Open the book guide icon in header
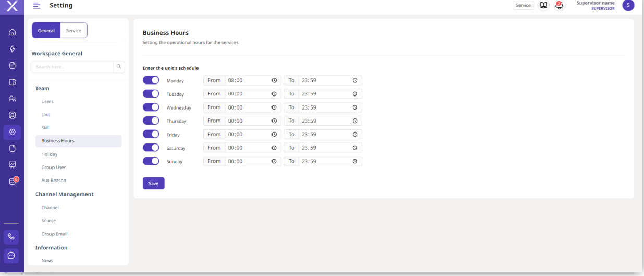Screen dimensions: 644x276 click(x=543, y=5)
